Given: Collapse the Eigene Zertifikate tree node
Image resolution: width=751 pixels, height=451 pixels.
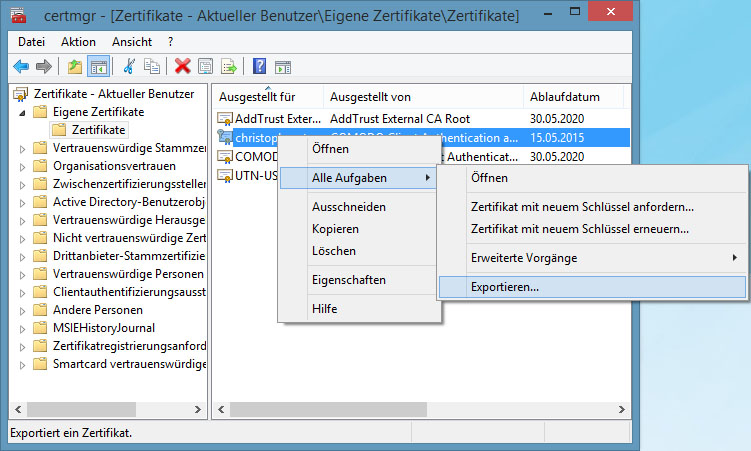Looking at the screenshot, I should (23, 112).
